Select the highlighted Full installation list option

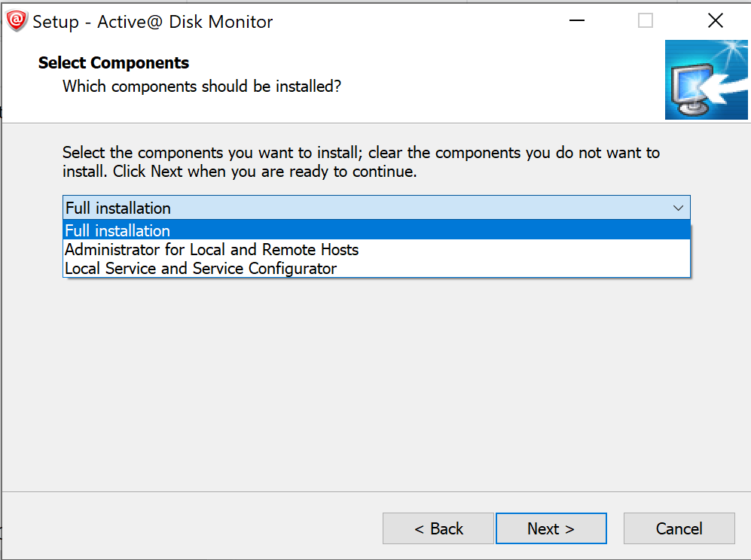click(x=377, y=230)
